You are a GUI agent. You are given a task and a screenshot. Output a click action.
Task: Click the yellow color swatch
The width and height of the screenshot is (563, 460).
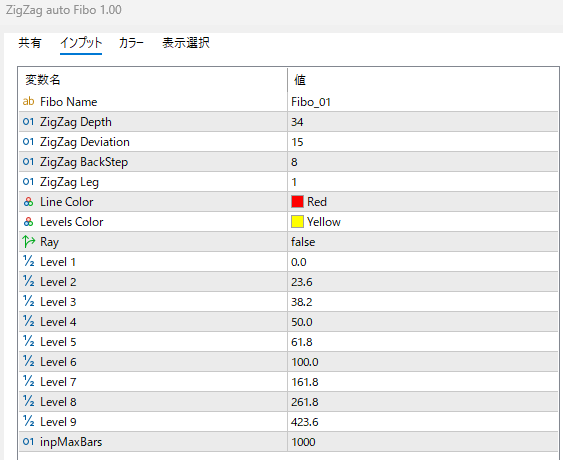click(x=297, y=222)
